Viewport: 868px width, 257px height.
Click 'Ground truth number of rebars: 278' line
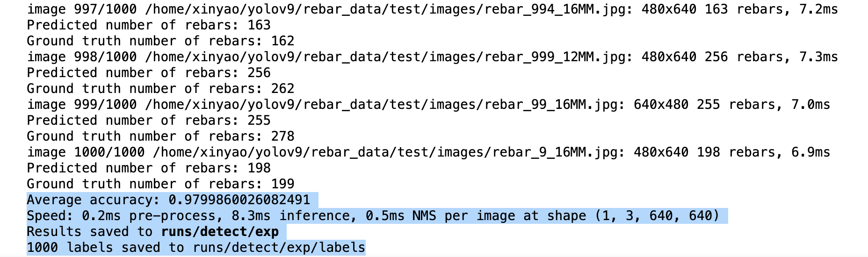coord(160,136)
